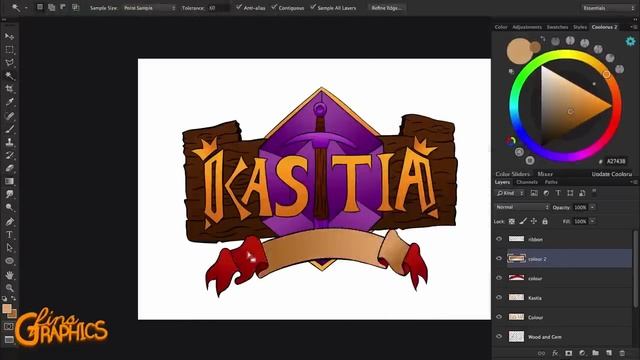Select the Zoom tool in the toolbox
The width and height of the screenshot is (640, 360).
[x=9, y=288]
